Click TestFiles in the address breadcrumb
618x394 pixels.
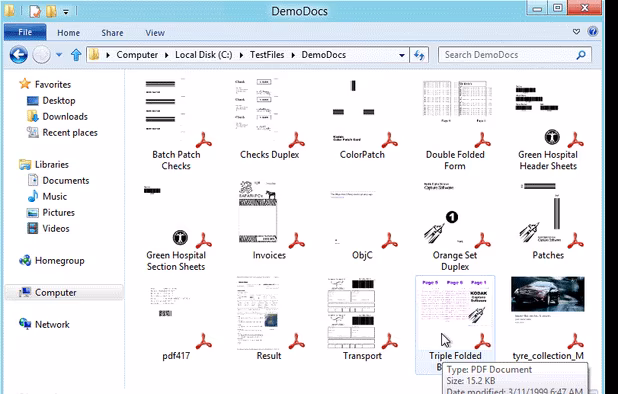click(267, 55)
